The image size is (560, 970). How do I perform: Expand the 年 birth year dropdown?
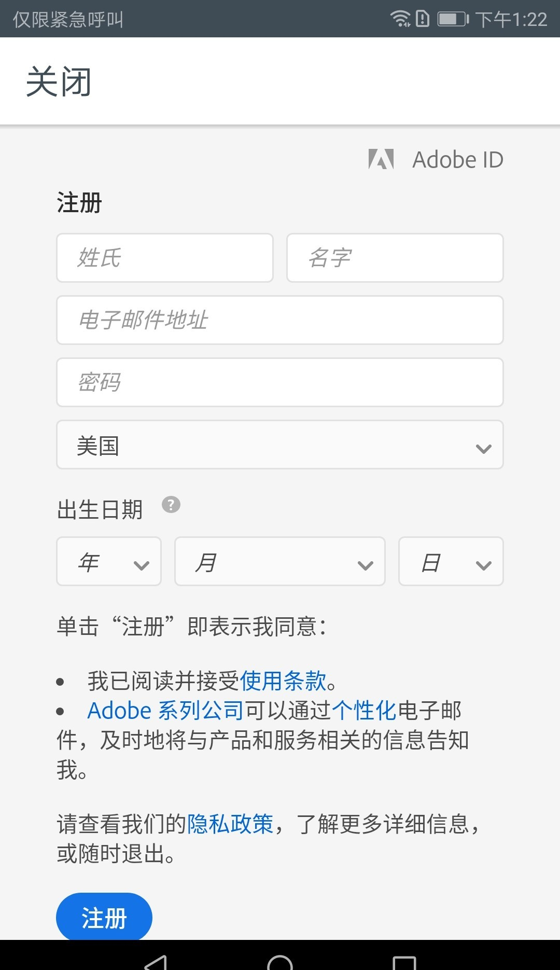click(x=109, y=562)
